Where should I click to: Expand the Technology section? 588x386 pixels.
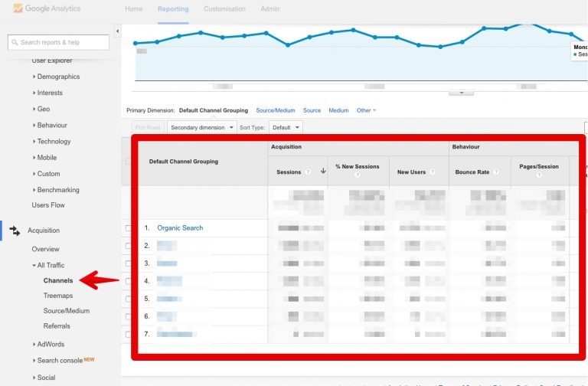(x=51, y=142)
